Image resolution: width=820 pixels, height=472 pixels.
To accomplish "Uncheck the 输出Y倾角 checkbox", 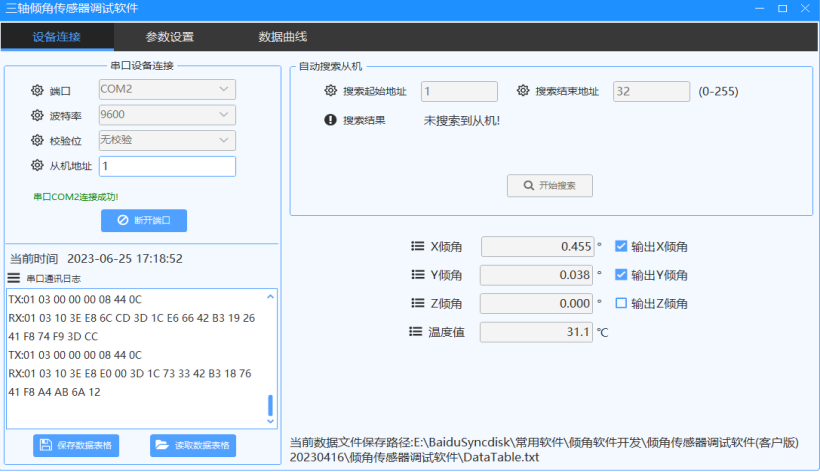I will (x=621, y=275).
